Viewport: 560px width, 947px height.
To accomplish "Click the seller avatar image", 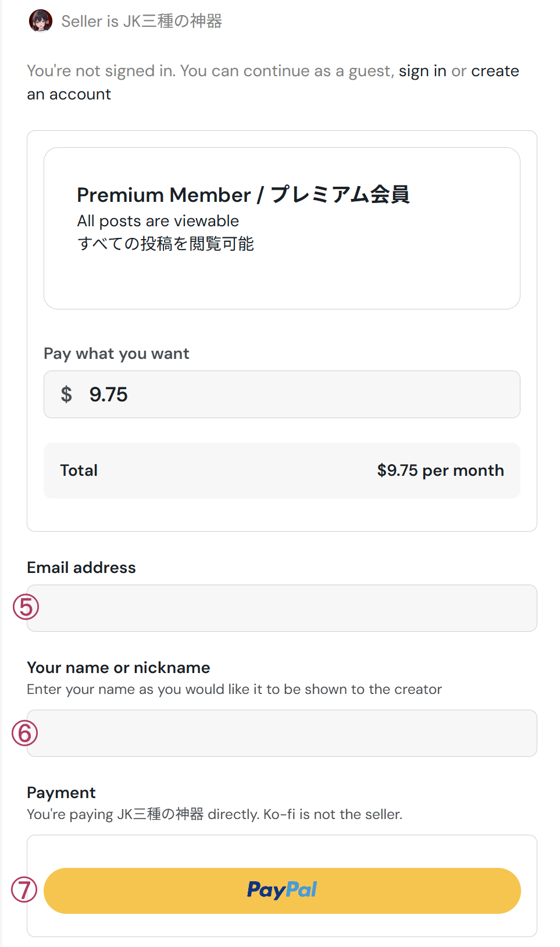I will click(41, 22).
